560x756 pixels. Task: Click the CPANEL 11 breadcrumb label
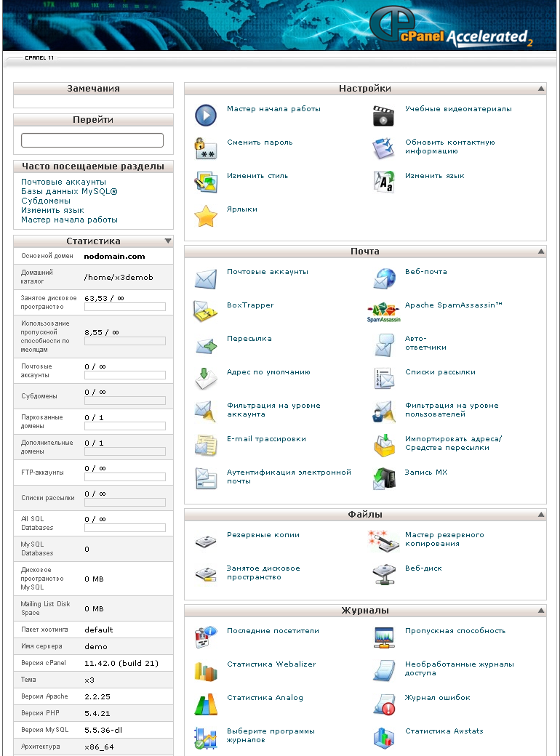pyautogui.click(x=39, y=58)
